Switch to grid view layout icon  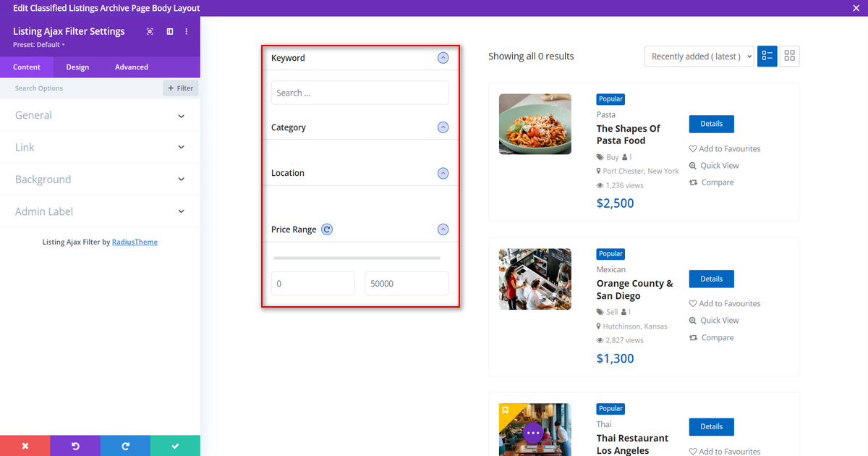pyautogui.click(x=790, y=56)
